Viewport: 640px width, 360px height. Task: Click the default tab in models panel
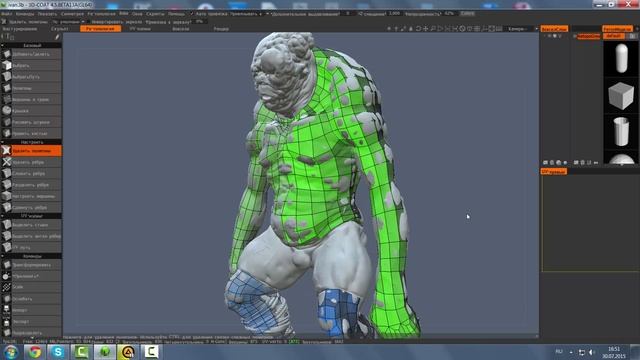(x=613, y=36)
